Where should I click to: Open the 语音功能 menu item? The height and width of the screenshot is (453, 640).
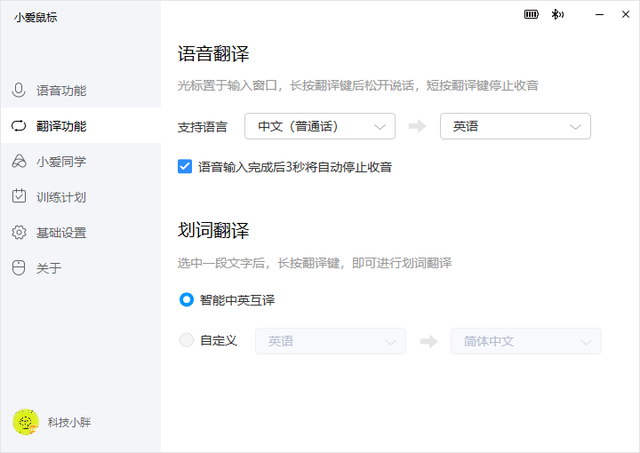tap(81, 90)
